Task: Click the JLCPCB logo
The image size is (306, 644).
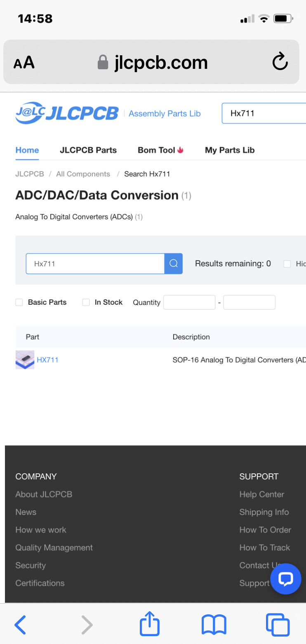Action: tap(67, 113)
